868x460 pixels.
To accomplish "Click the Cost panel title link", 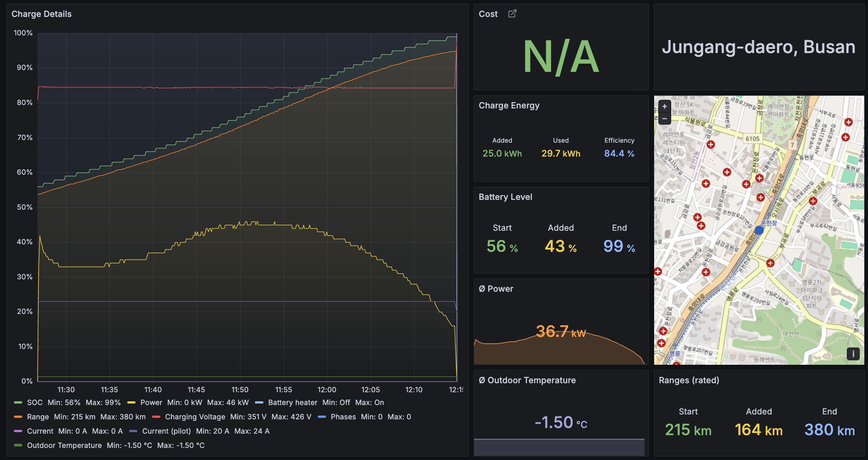I will click(x=488, y=14).
